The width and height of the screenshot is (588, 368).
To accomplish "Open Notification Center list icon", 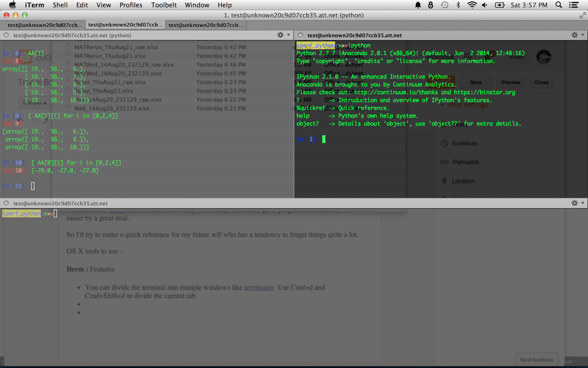I will [x=574, y=5].
